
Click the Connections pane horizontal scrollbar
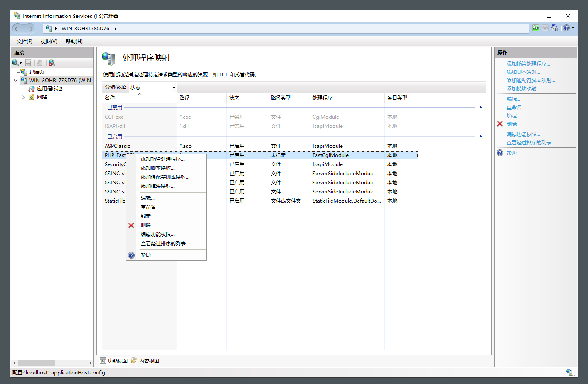coord(52,363)
